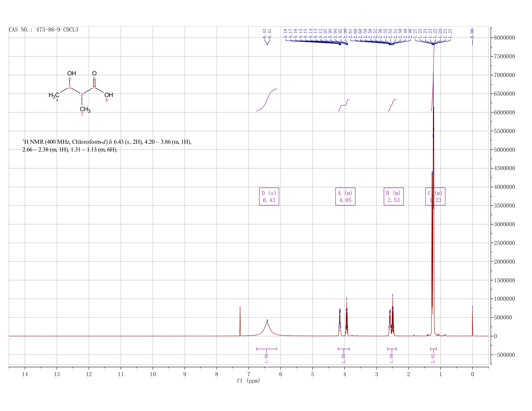
Task: Click the x-axis tick label 14
Action: coord(25,374)
